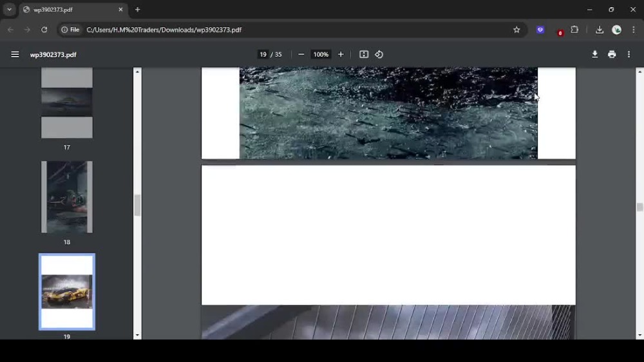Viewport: 644px width, 362px height.
Task: Click thumbnail panel scroll up arrow
Action: [137, 71]
